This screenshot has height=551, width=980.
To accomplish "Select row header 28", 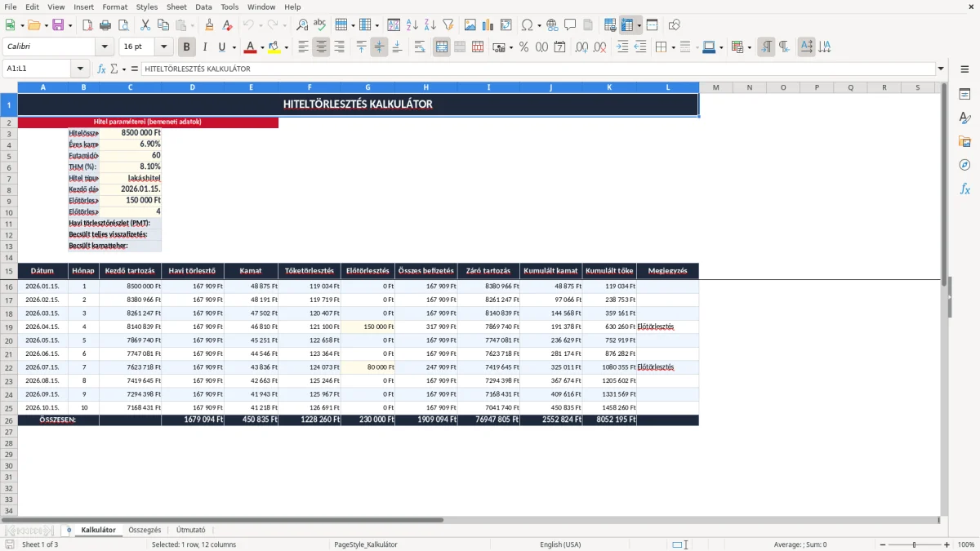I will [9, 443].
